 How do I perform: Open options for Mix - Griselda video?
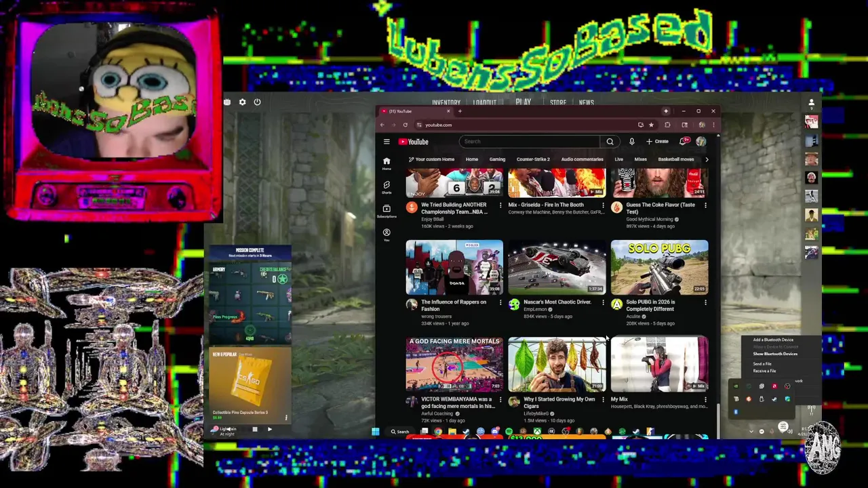[603, 205]
